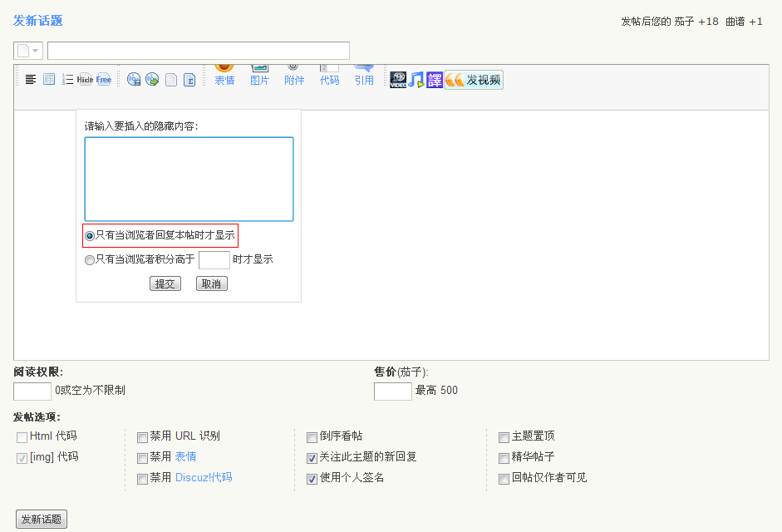Click the 提交 submit button
This screenshot has width=782, height=532.
165,283
